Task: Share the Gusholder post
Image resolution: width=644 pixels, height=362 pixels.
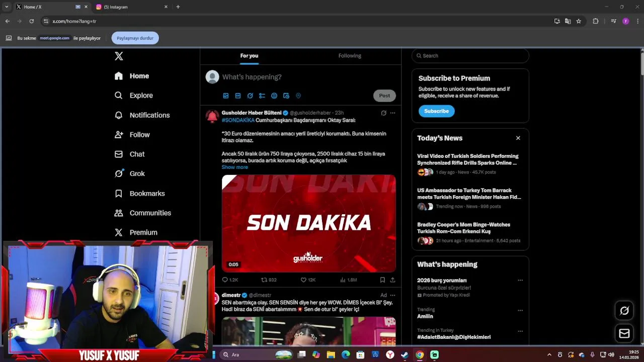Action: click(392, 280)
